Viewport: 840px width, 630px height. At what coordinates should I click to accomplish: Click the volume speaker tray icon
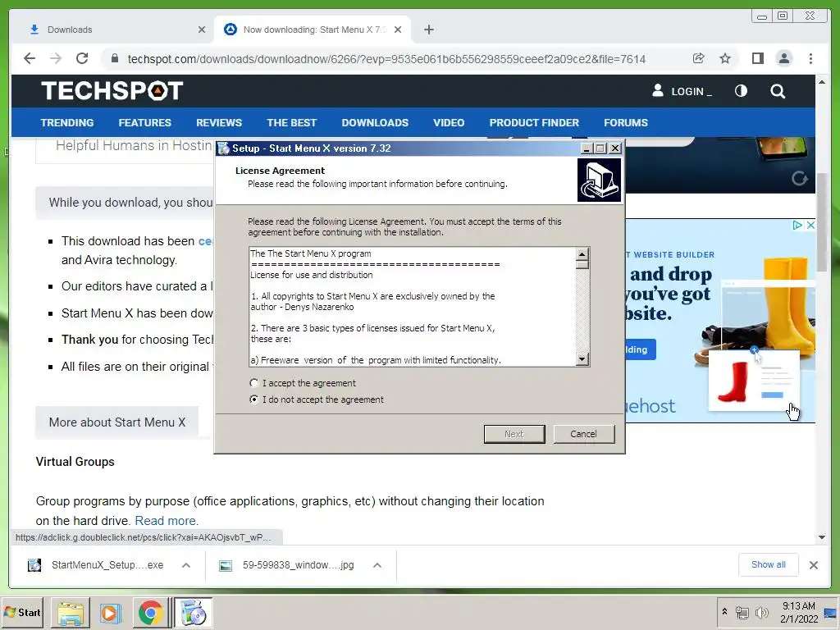761,612
